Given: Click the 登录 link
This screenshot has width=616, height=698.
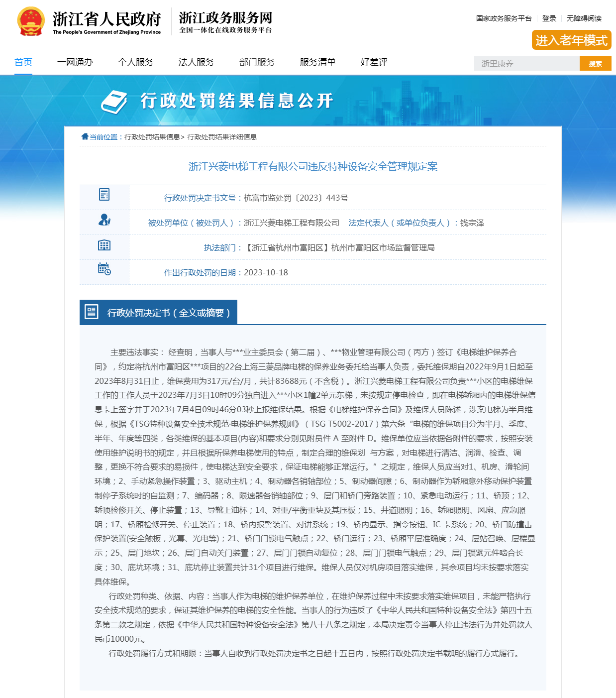Looking at the screenshot, I should click(549, 18).
